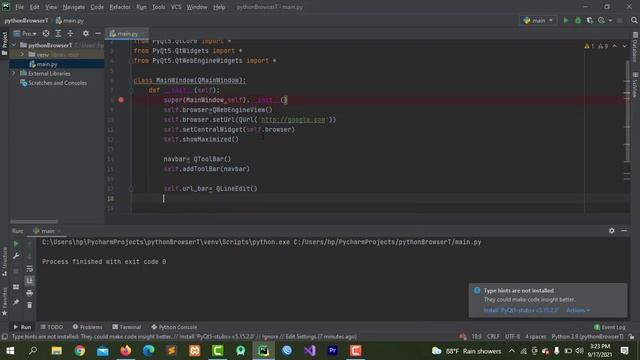
Task: Open the TODO tool window
Action: click(x=52, y=327)
